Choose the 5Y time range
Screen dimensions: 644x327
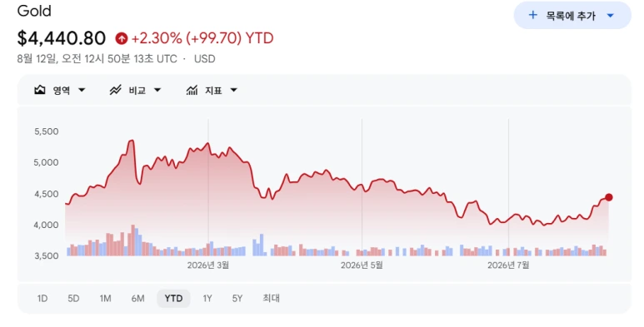tap(237, 298)
